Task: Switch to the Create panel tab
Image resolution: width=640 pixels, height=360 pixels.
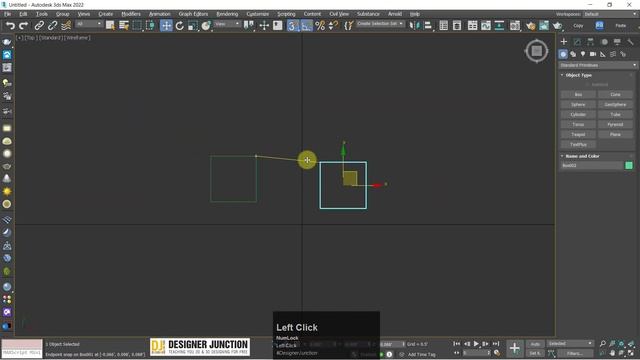Action: coord(564,42)
